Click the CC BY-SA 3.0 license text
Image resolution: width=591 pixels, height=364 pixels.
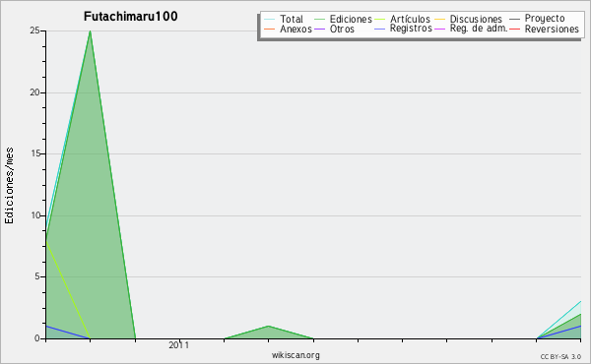point(560,356)
